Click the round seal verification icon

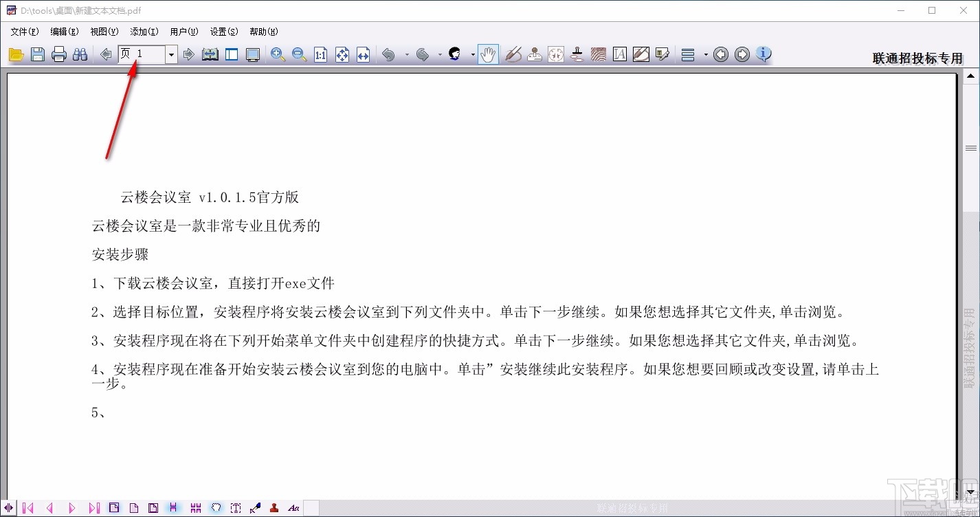tap(556, 55)
